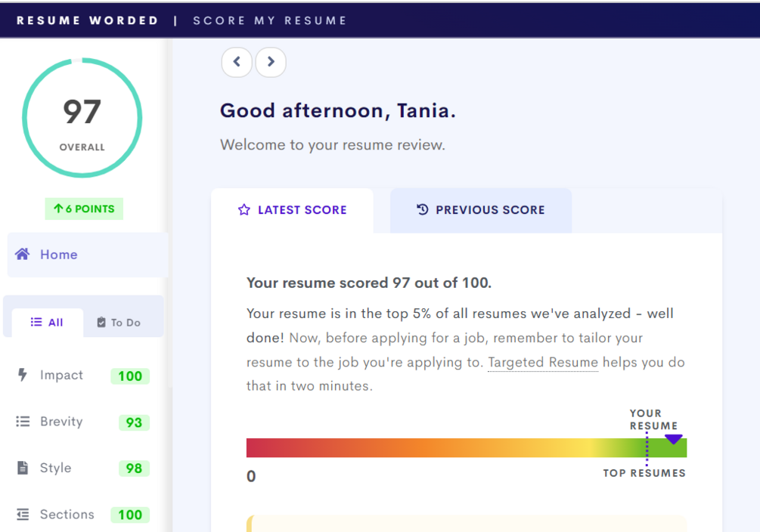Click 'Good afternoon, Tania.' heading

(x=338, y=111)
